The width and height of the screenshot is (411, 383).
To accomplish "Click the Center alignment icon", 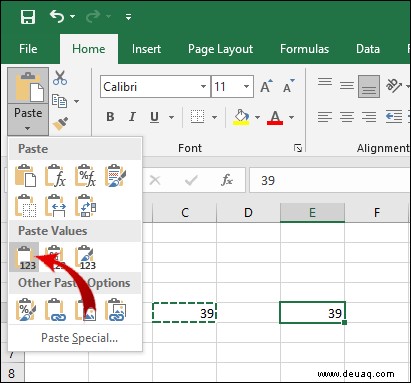I will (347, 117).
